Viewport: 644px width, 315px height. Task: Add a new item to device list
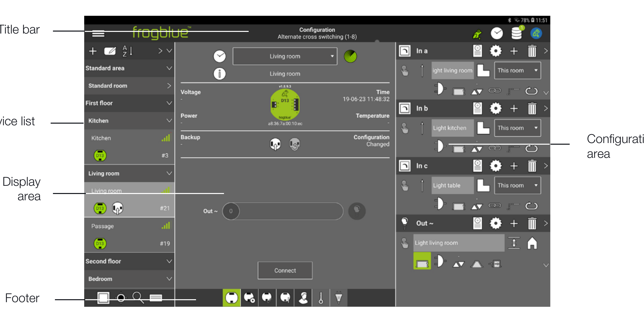[x=93, y=51]
